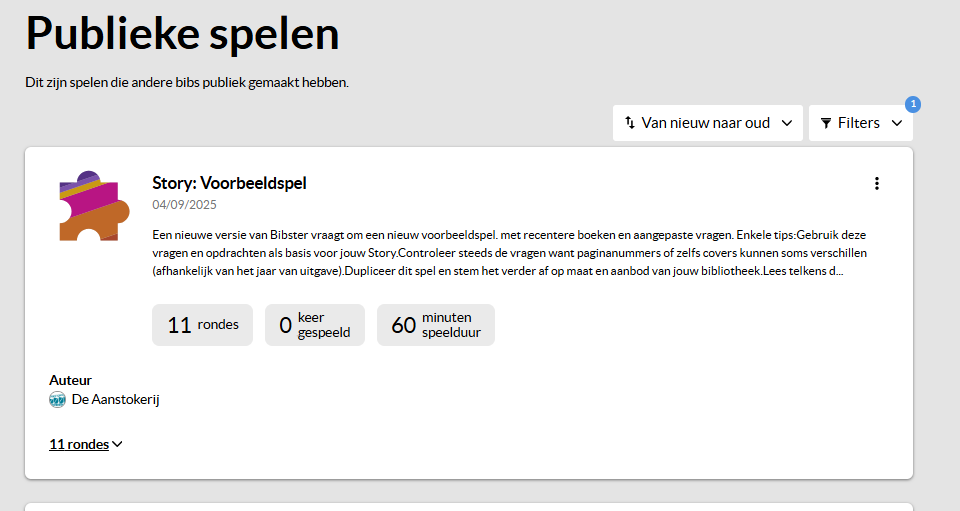
Task: Open the Filters dropdown
Action: pos(860,123)
